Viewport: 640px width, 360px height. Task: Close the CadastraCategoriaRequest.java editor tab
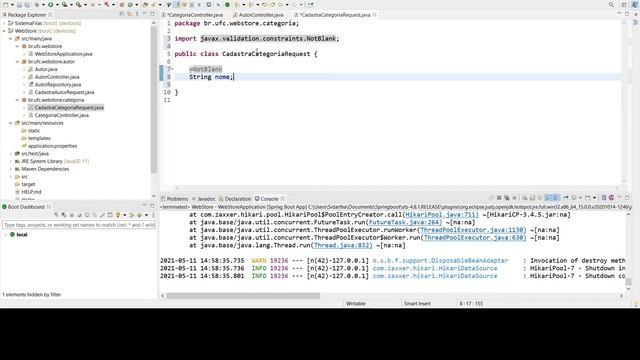point(375,15)
